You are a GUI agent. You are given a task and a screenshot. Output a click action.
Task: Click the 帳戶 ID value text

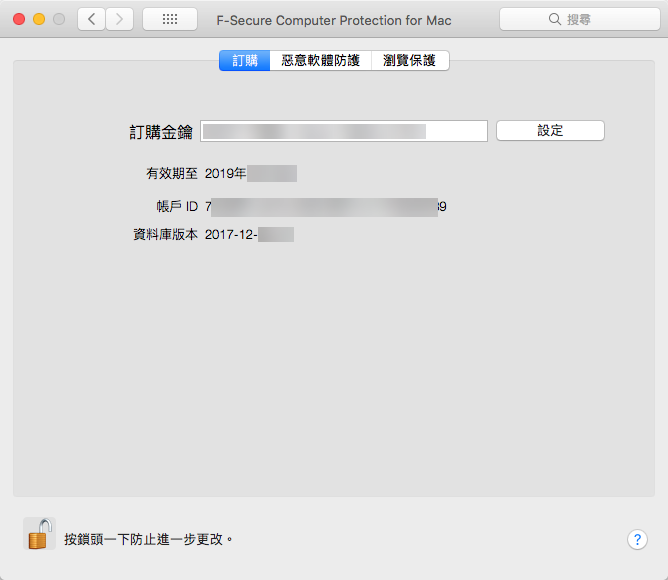325,207
